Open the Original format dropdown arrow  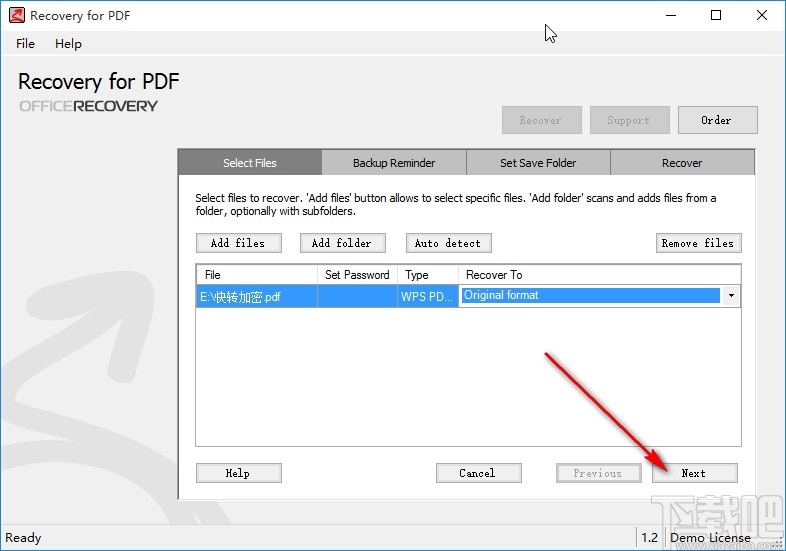[x=731, y=296]
